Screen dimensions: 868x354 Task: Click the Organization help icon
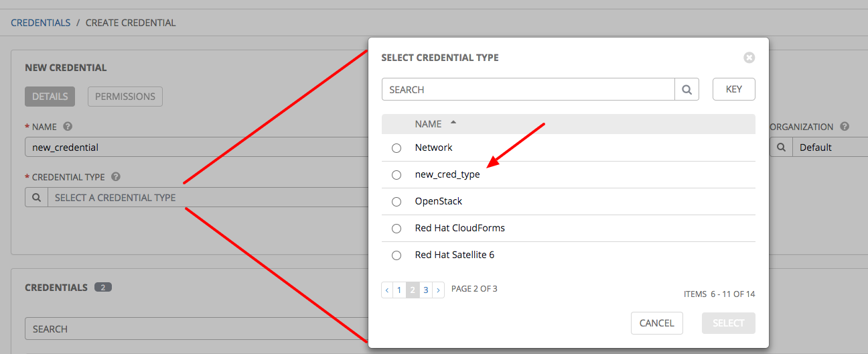coord(845,126)
